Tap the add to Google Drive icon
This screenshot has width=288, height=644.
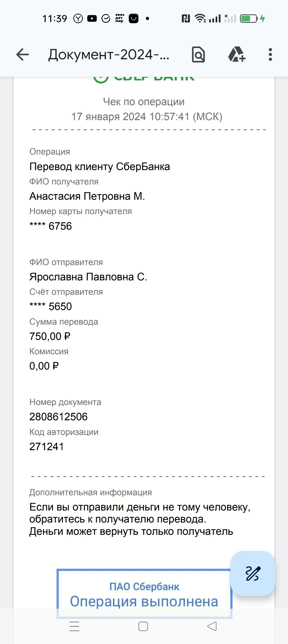pyautogui.click(x=237, y=54)
